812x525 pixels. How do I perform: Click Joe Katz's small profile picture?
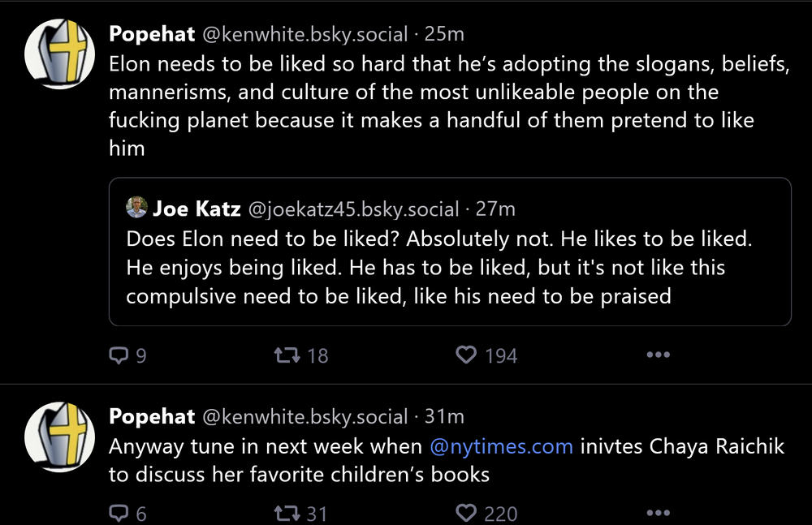click(136, 208)
